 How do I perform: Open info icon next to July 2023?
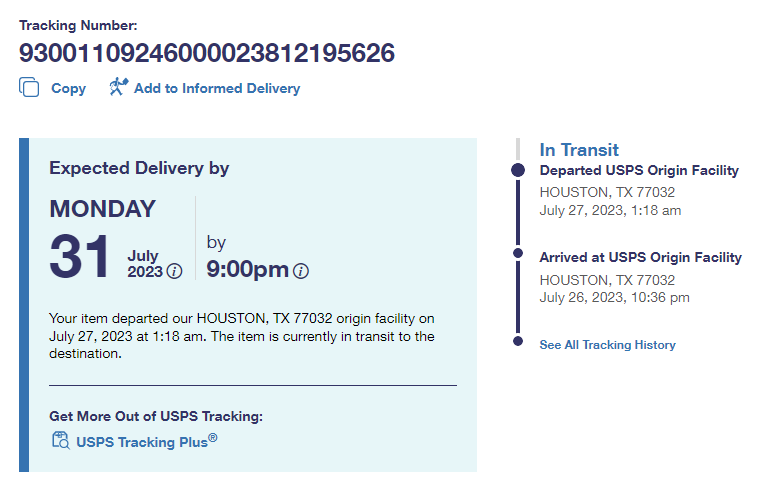click(175, 271)
